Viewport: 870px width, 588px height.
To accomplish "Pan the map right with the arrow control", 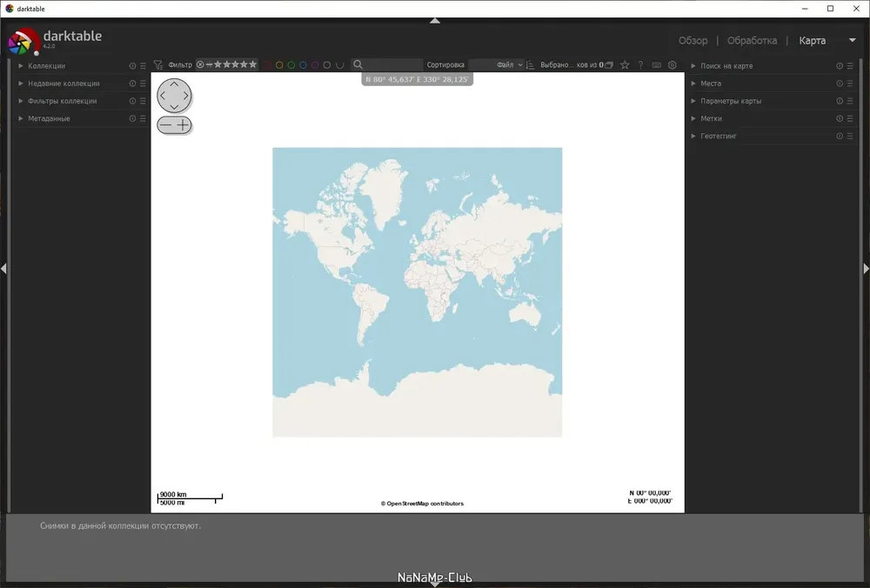I will point(185,96).
